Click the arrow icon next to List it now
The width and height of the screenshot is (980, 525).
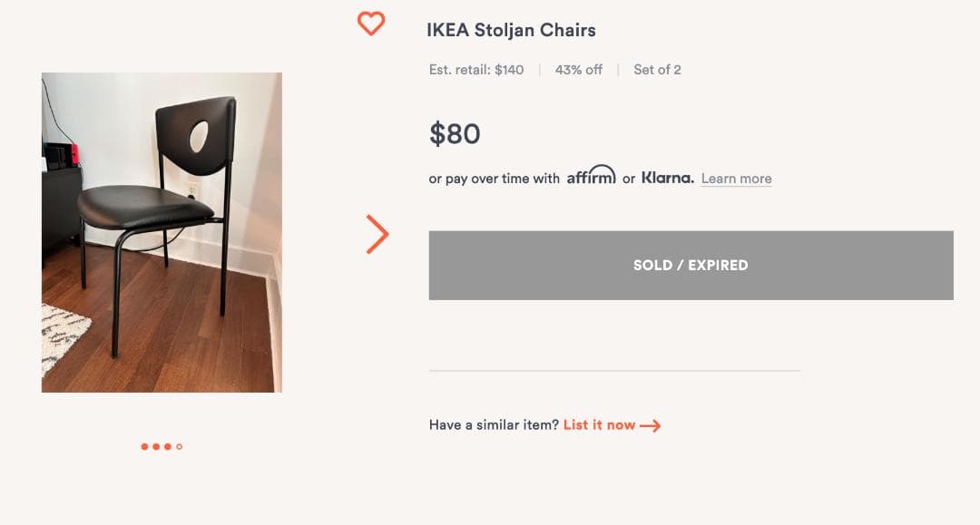point(651,424)
